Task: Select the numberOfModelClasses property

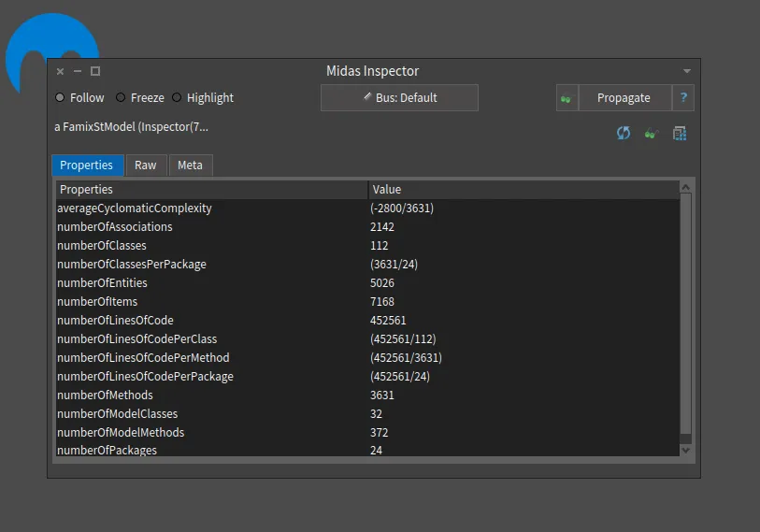Action: tap(118, 414)
